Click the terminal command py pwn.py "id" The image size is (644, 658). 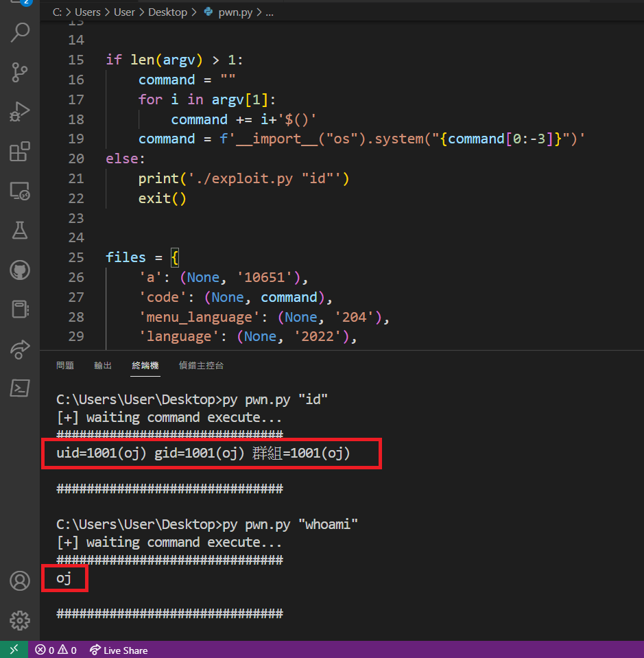pyautogui.click(x=275, y=399)
